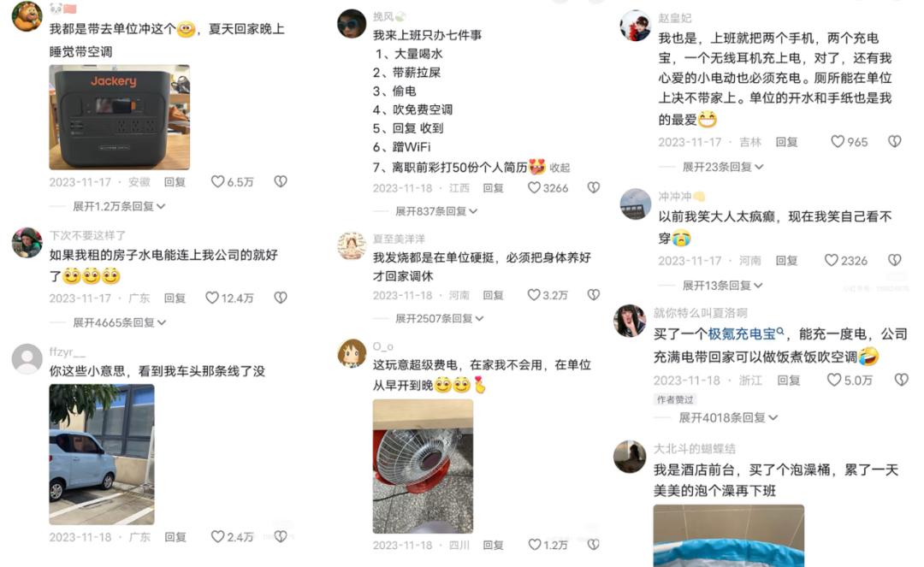Screen dimensions: 924x567
Task: Open the 极氪充电宝 search link
Action: click(x=746, y=334)
